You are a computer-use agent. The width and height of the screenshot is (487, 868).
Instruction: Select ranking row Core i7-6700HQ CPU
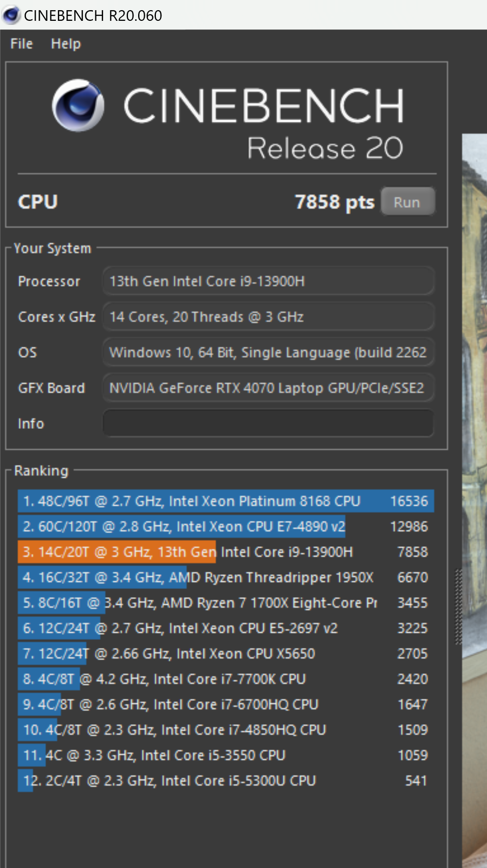[x=226, y=704]
